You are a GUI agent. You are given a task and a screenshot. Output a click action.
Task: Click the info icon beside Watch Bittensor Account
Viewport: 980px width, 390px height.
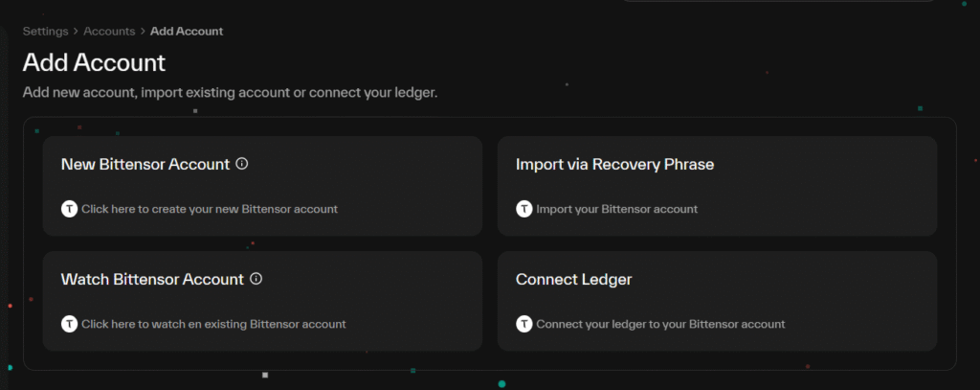pos(256,279)
